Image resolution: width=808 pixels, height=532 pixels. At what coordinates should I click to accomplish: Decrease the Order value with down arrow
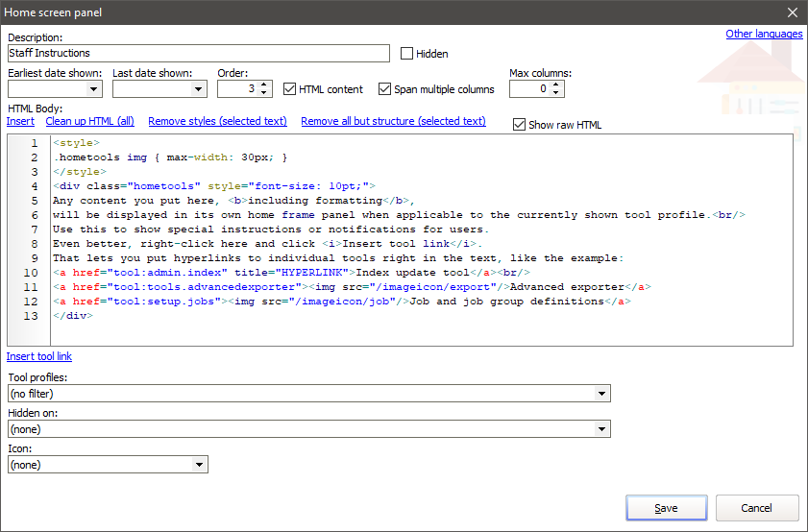(264, 93)
